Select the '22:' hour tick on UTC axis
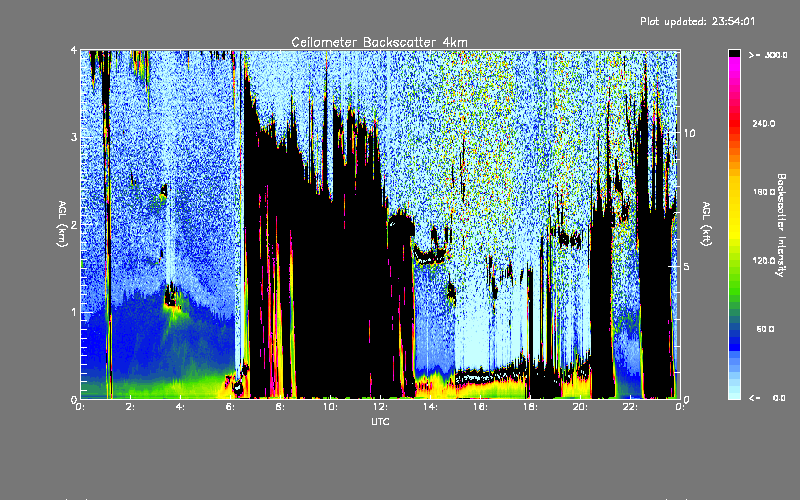The image size is (800, 500). click(x=630, y=407)
